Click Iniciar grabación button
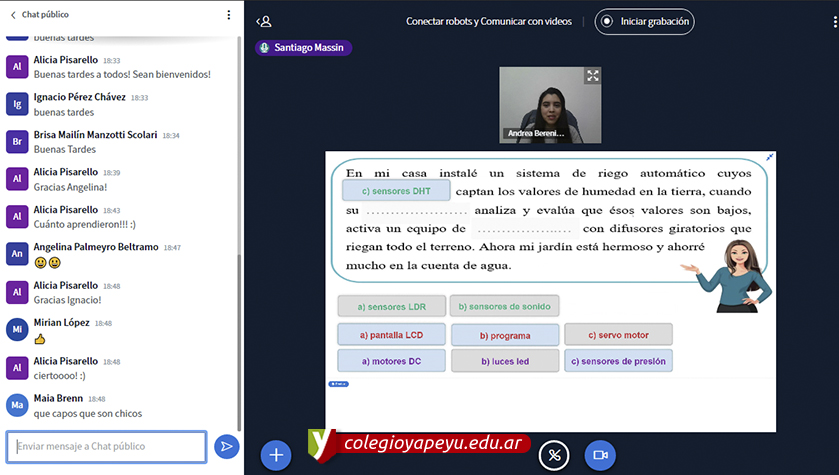 (x=644, y=21)
